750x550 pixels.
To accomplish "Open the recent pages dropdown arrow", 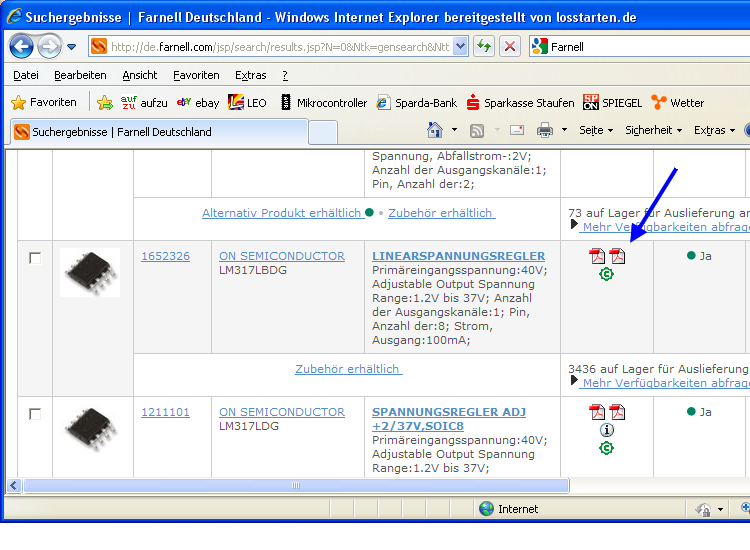I will (x=72, y=47).
